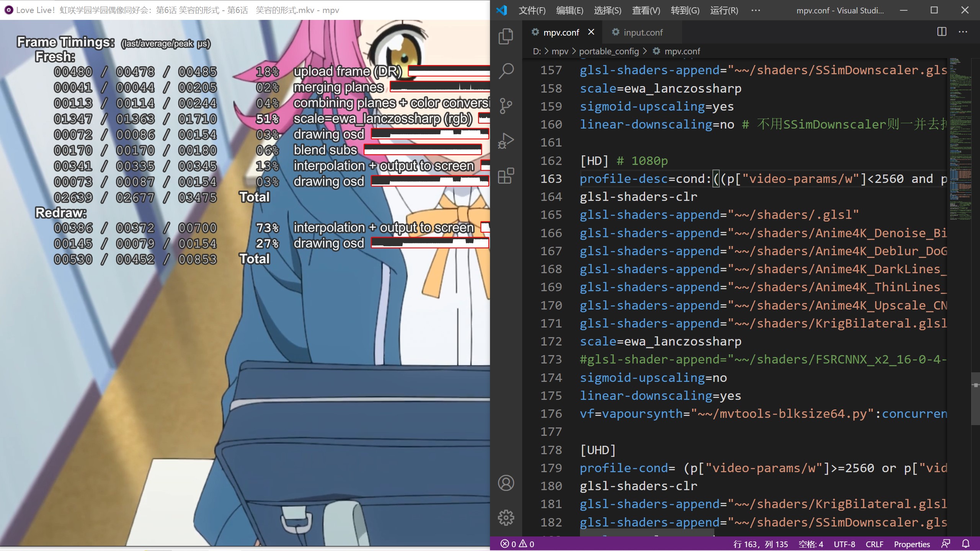This screenshot has width=980, height=551.
Task: Open the 查看(V) menu
Action: 646,10
